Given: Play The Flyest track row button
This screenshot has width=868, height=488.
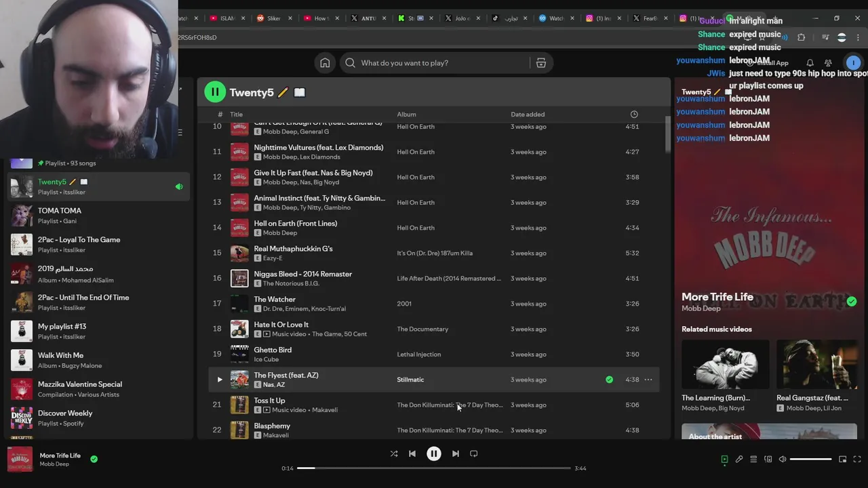Looking at the screenshot, I should click(x=220, y=380).
